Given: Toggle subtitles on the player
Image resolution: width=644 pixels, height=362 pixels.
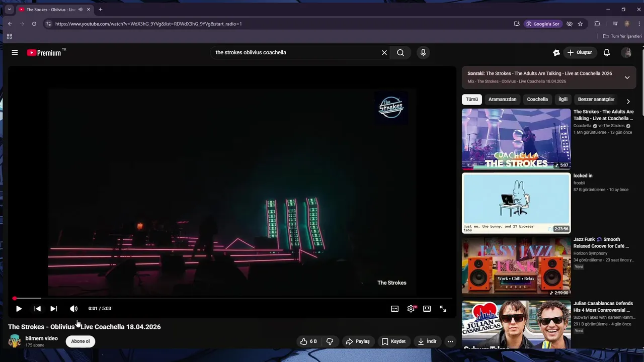Looking at the screenshot, I should [395, 309].
